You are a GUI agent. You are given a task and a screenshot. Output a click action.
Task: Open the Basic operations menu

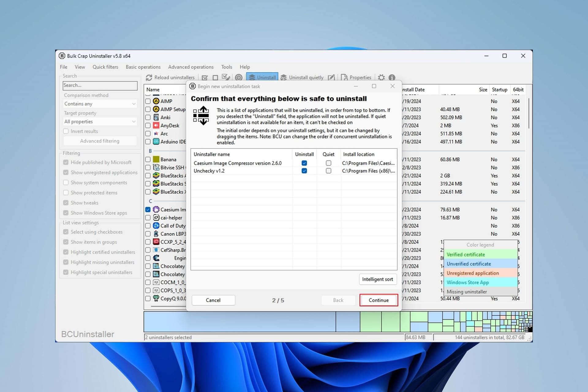click(143, 67)
